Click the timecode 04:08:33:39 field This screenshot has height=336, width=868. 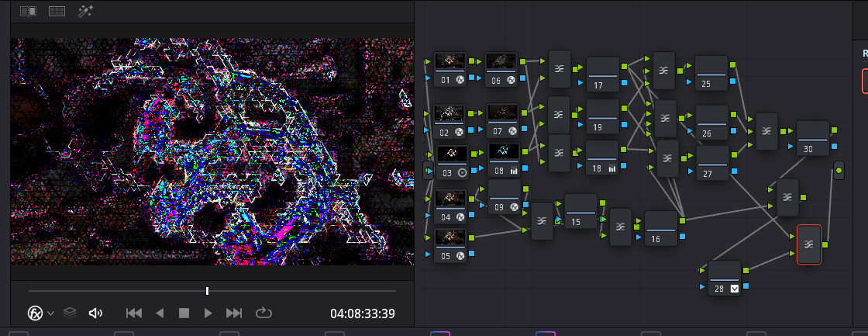[x=362, y=313]
